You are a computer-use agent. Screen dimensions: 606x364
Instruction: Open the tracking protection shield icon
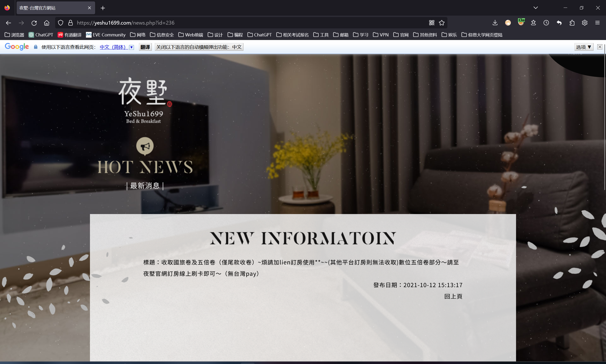click(61, 23)
